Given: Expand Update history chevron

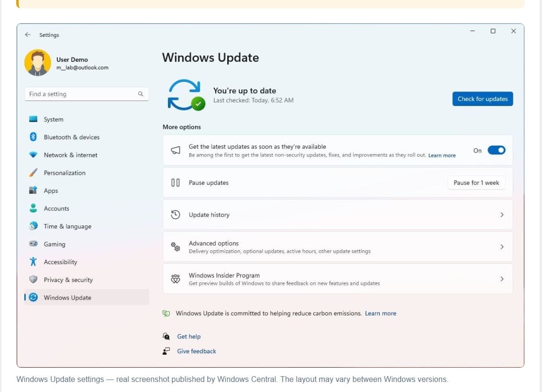Looking at the screenshot, I should pos(502,214).
